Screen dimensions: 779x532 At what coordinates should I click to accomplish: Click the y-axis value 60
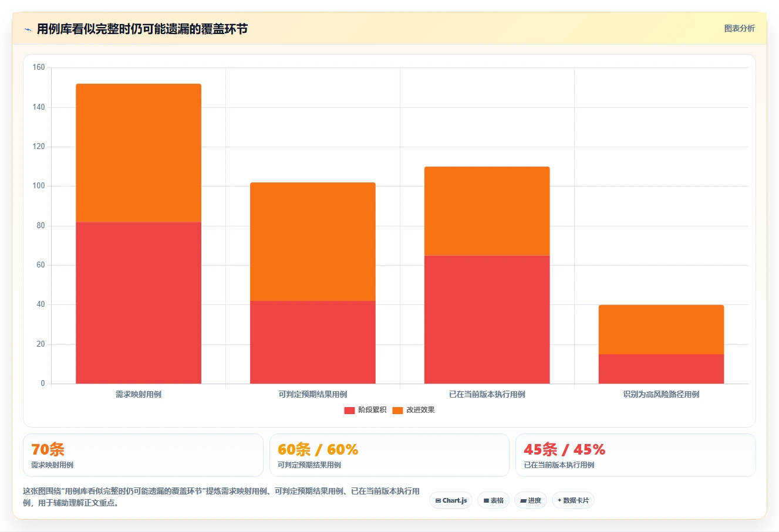click(41, 265)
